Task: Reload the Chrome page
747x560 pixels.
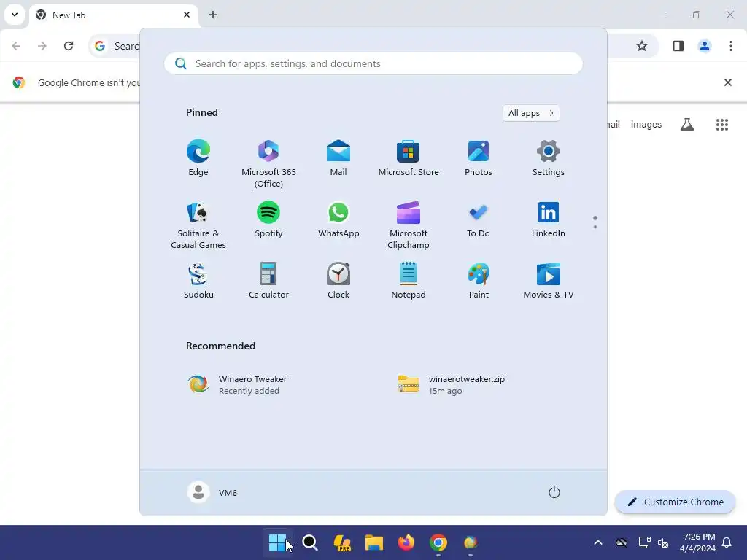Action: coord(69,46)
